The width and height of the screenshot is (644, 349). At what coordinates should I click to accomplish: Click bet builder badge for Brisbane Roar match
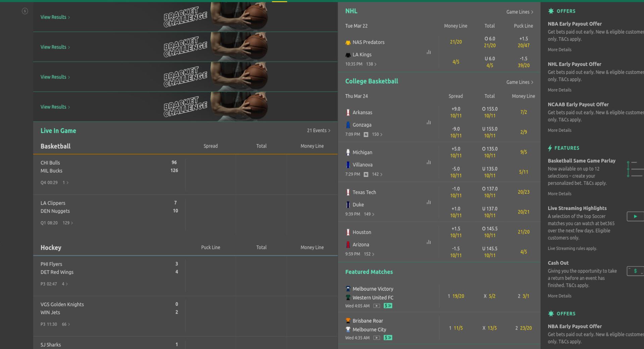tap(388, 338)
